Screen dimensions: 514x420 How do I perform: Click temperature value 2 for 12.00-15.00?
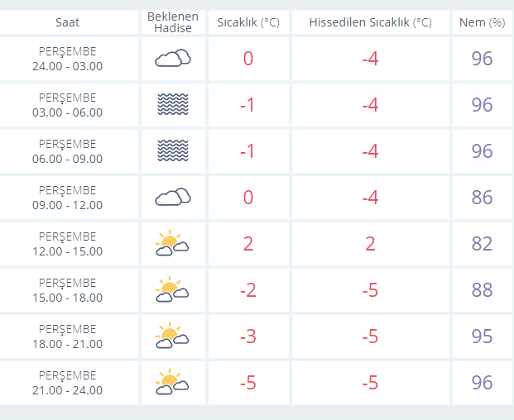[x=247, y=244]
